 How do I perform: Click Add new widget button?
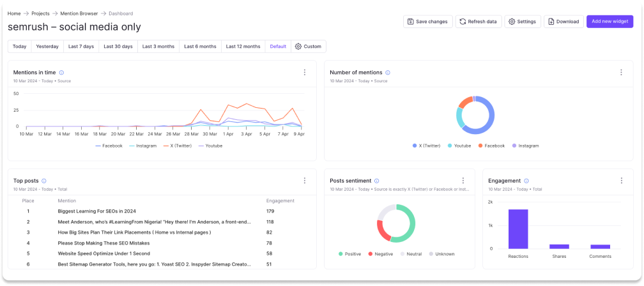tap(609, 21)
